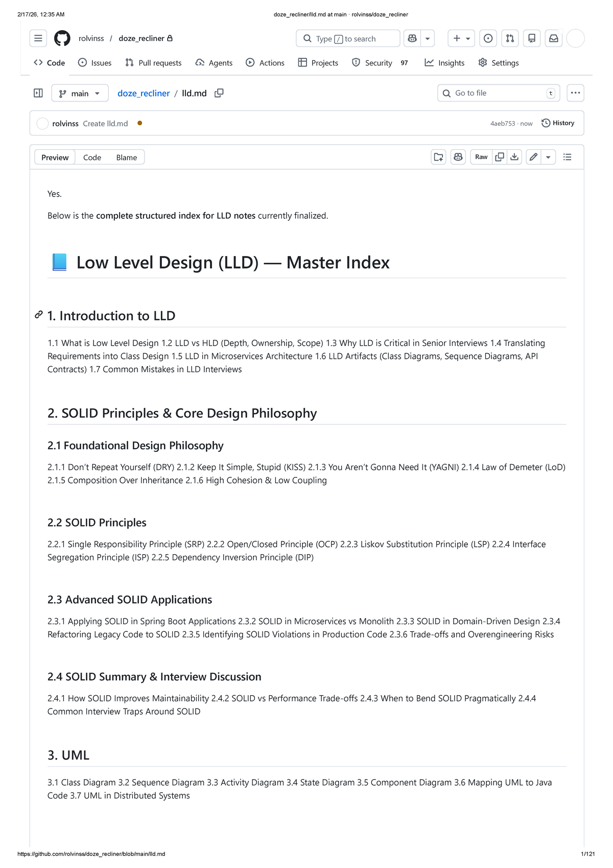View file History
613x868 pixels.
(558, 123)
